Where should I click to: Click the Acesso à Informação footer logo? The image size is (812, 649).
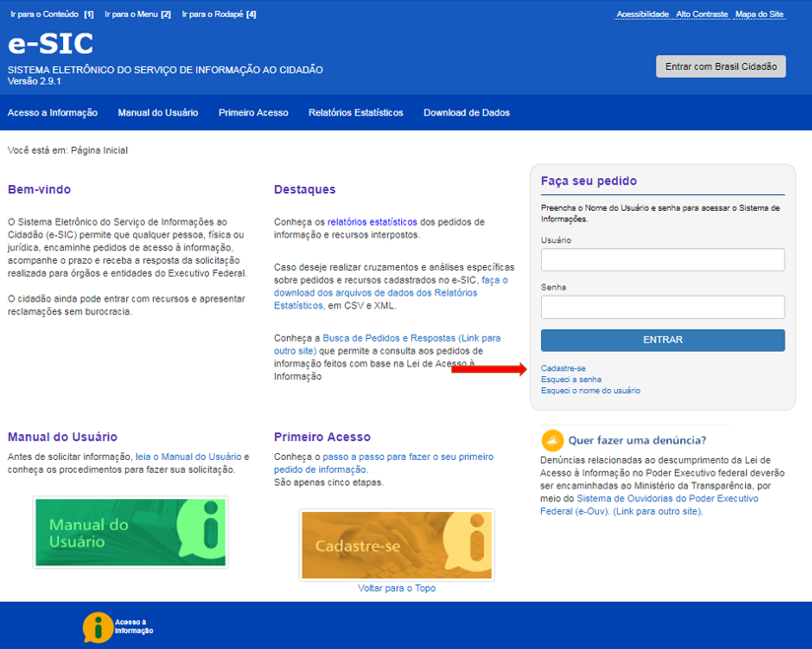click(x=116, y=626)
